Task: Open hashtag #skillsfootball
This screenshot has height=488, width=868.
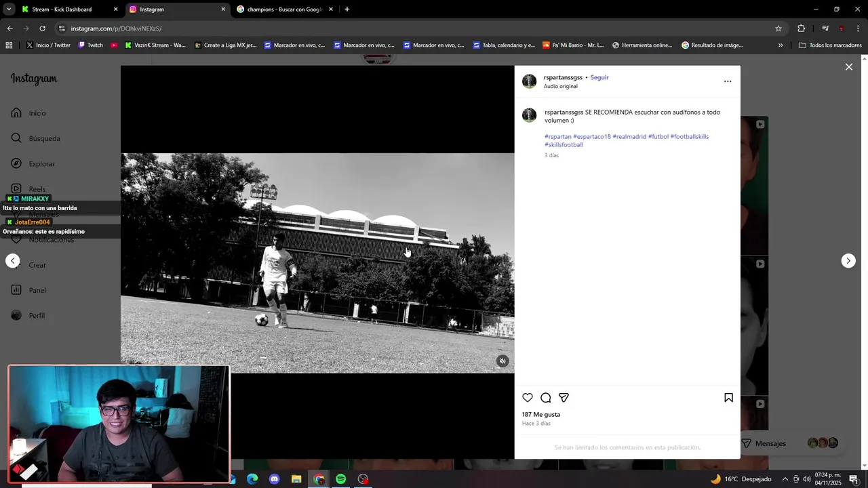Action: (x=564, y=144)
